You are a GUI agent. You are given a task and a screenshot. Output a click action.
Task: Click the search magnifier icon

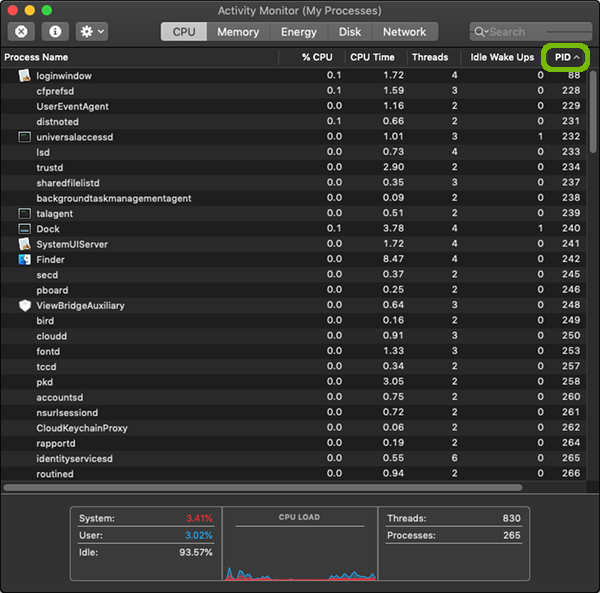pos(479,32)
